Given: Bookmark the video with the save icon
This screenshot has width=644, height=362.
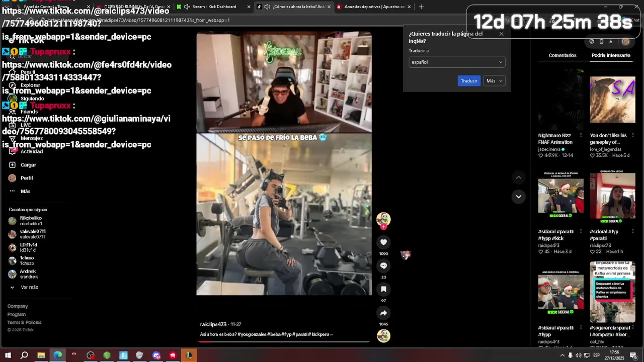Looking at the screenshot, I should 383,289.
